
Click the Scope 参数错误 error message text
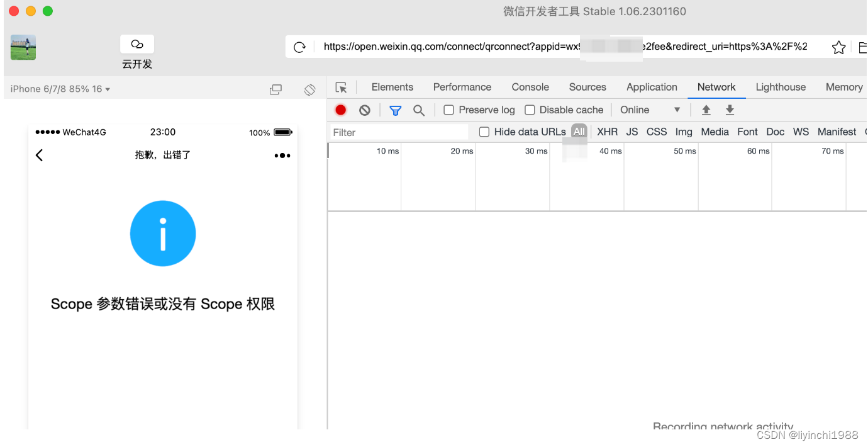coord(163,304)
